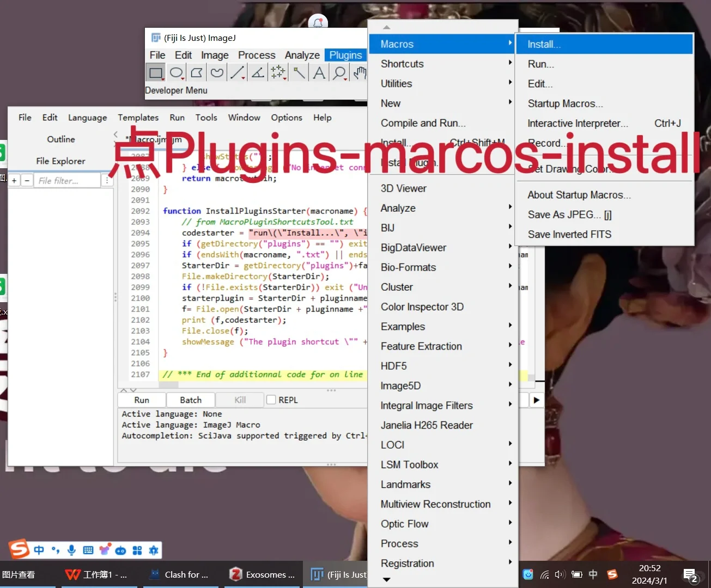Open the Process menu in ImageJ
Screen dimensions: 711x588
coord(257,55)
